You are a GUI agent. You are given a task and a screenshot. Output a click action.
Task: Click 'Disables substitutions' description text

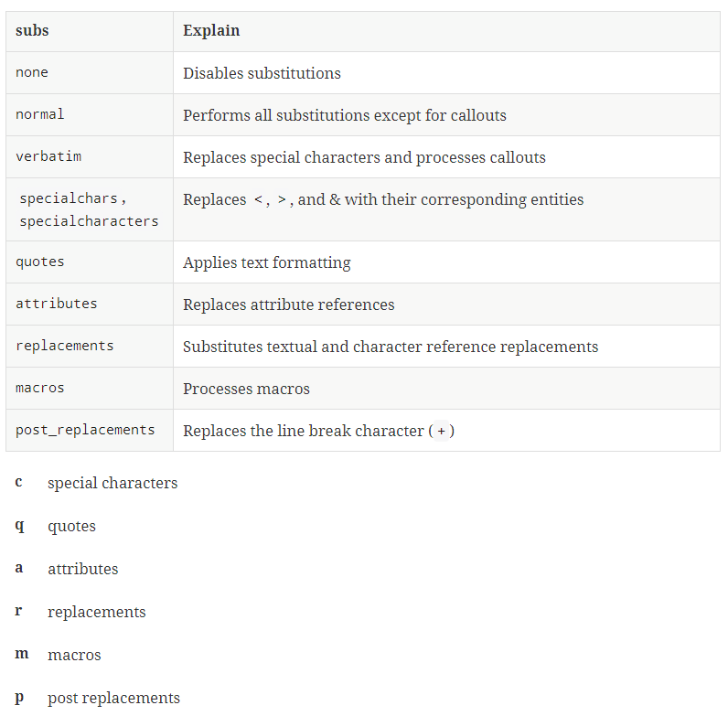point(262,73)
